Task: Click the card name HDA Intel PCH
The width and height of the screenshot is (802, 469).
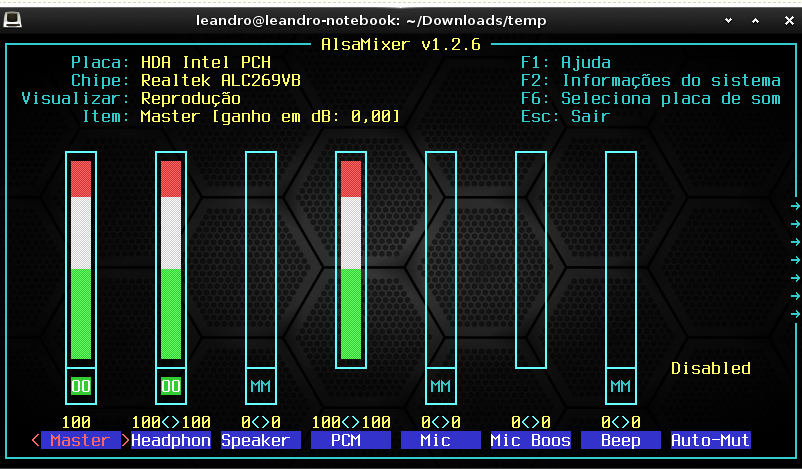Action: [206, 62]
